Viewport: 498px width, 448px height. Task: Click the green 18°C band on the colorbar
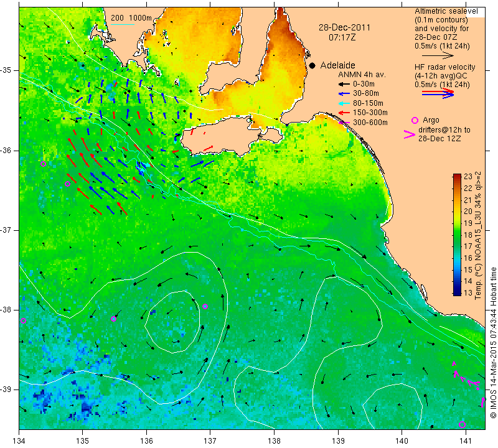(x=457, y=235)
